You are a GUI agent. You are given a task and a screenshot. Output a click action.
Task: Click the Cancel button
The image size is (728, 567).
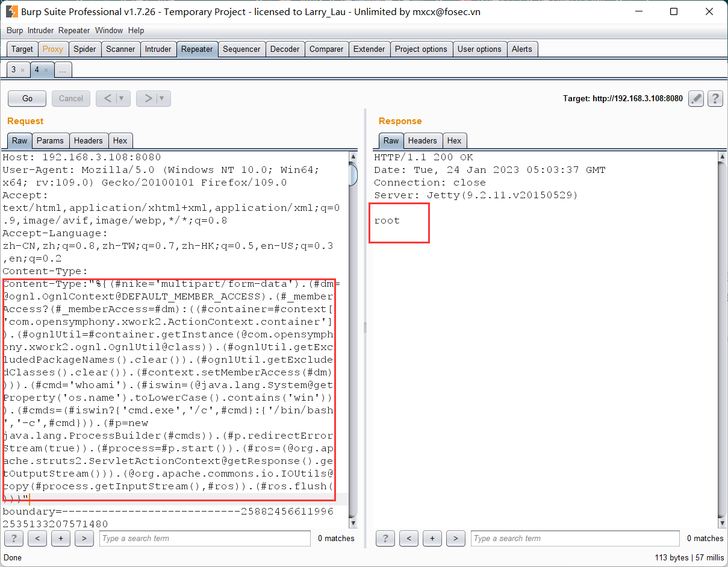click(71, 98)
